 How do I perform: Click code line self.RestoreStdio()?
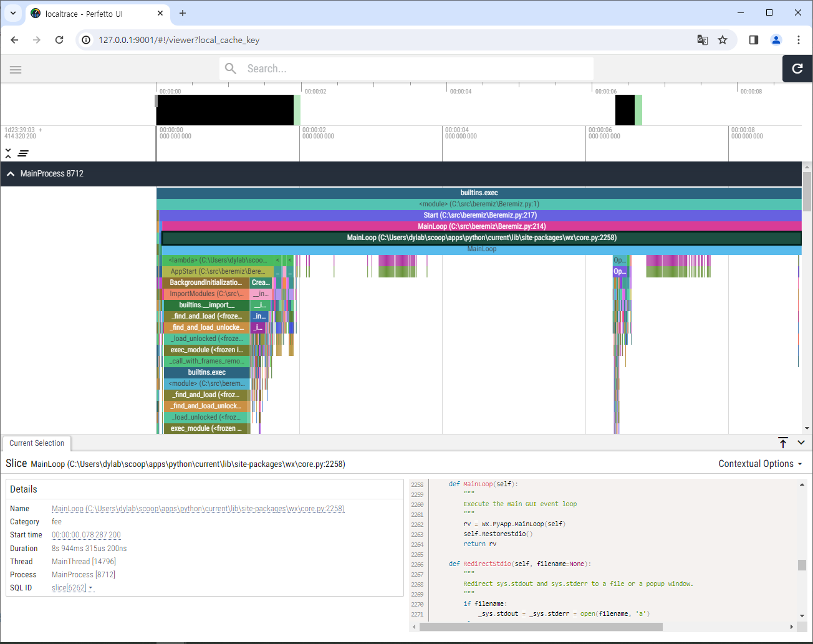[498, 534]
